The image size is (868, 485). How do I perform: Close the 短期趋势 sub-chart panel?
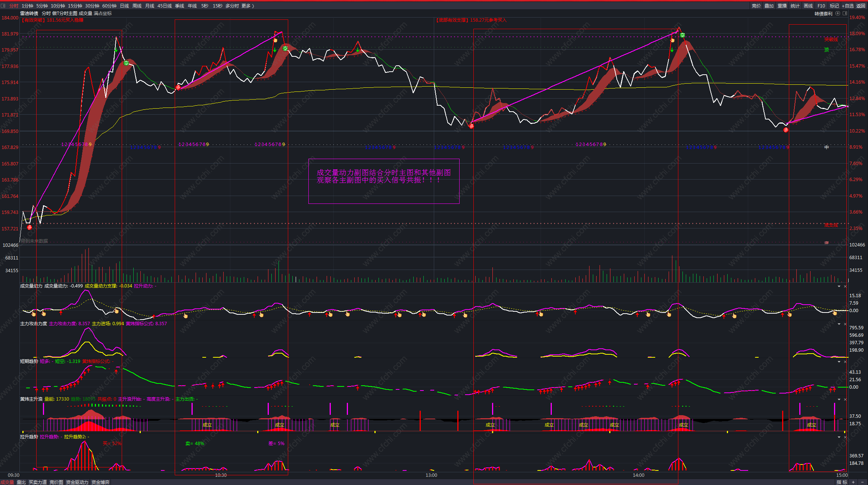845,362
